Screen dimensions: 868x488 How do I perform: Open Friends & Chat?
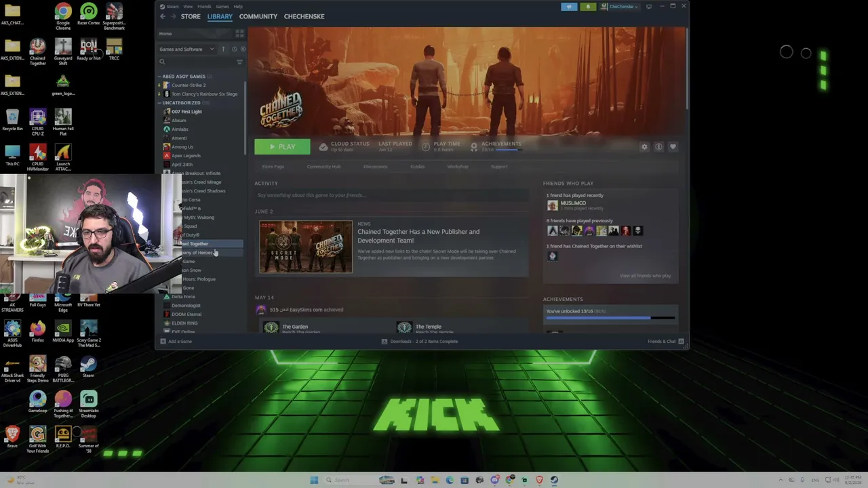pos(665,342)
